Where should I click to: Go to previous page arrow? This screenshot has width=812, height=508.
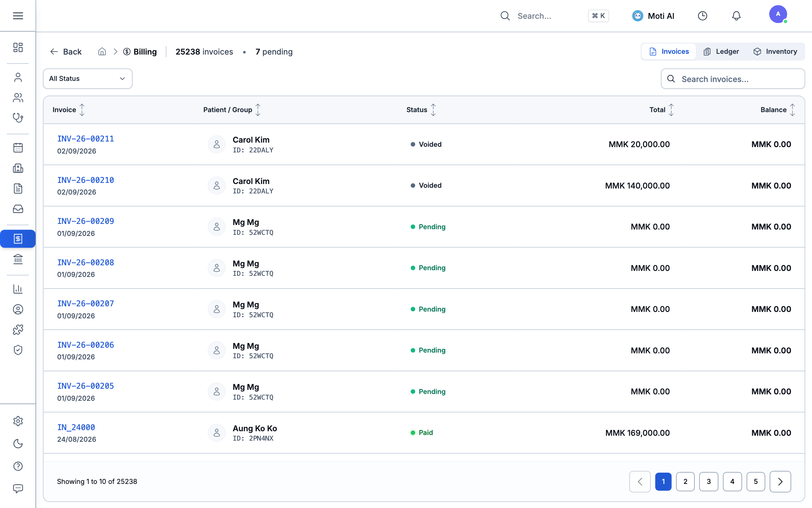[640, 482]
